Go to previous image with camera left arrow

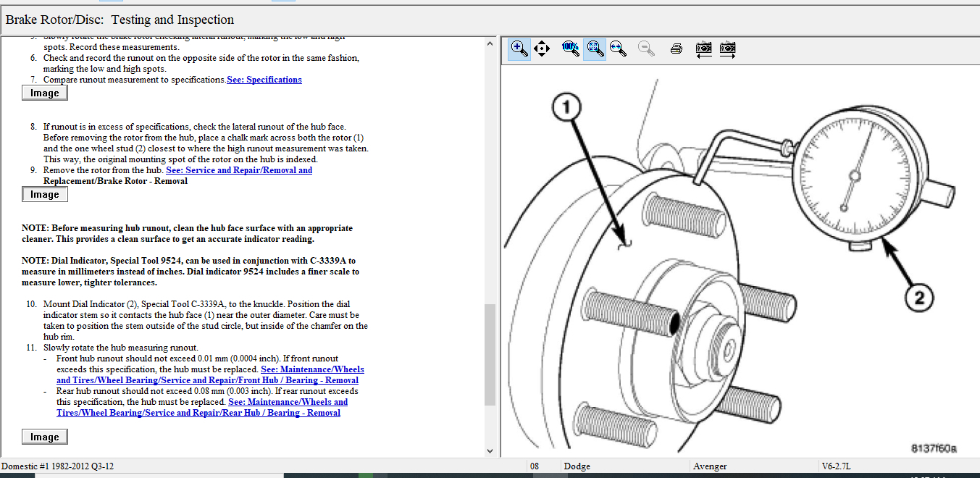point(703,49)
